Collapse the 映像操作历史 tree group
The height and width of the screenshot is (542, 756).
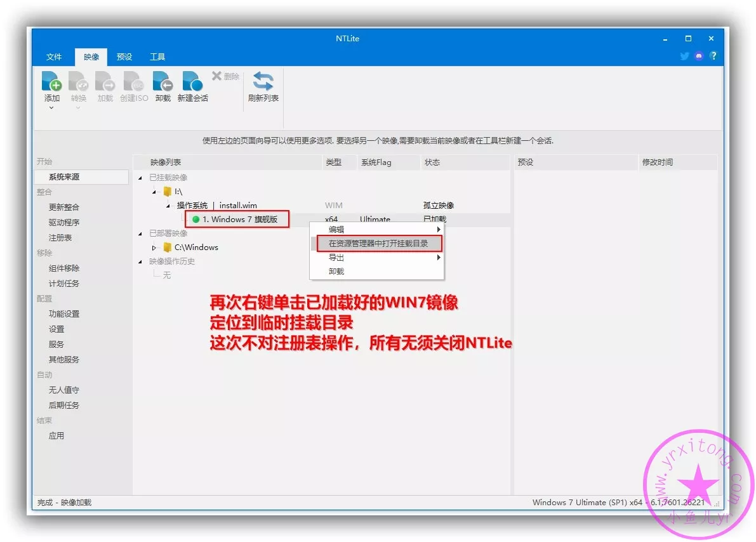(x=140, y=262)
